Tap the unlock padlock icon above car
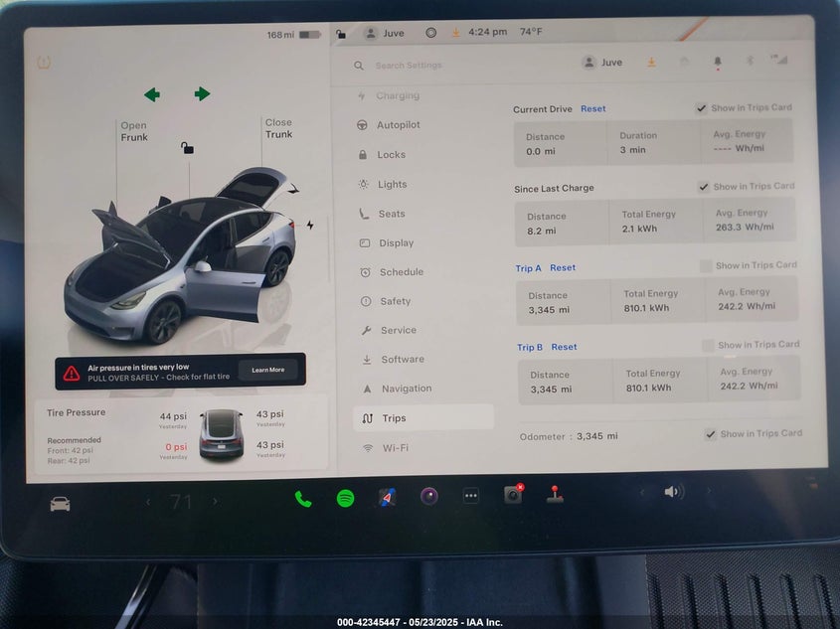This screenshot has height=629, width=840. pos(187,148)
